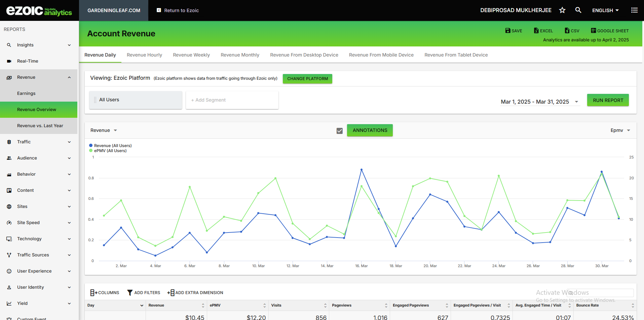This screenshot has width=644, height=320.
Task: Click the ANNOTATIONS button
Action: 370,130
